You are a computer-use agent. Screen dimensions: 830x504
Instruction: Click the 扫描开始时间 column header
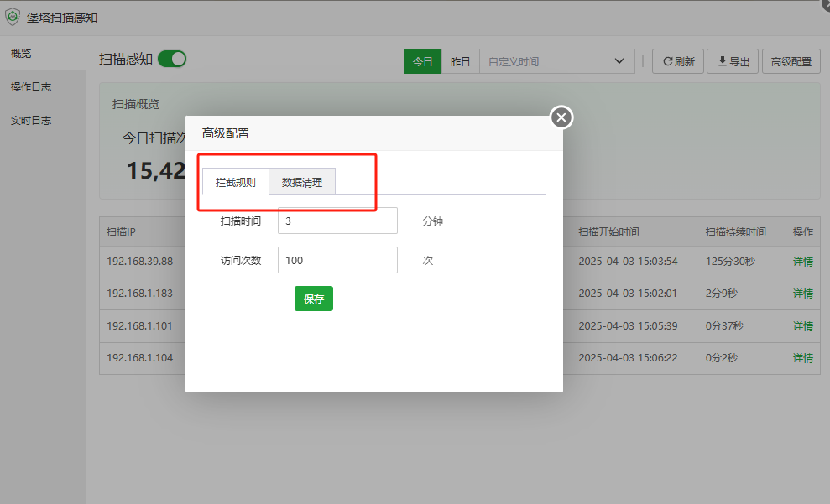coord(608,231)
